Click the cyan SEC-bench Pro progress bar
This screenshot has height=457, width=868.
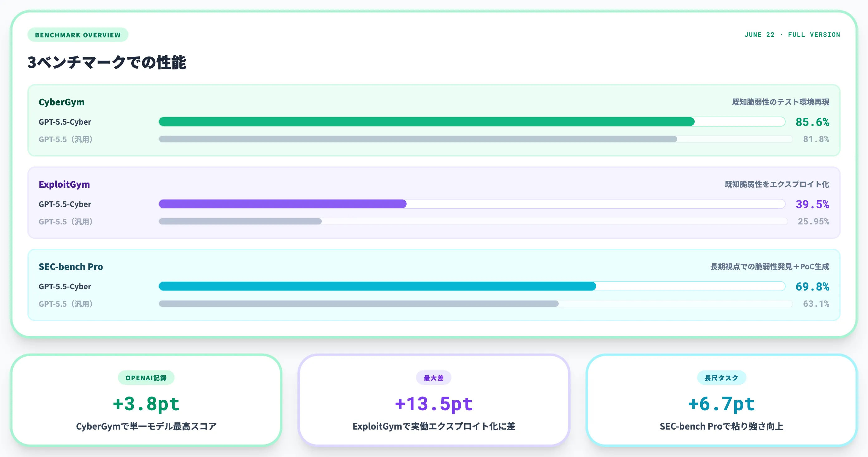pos(472,286)
